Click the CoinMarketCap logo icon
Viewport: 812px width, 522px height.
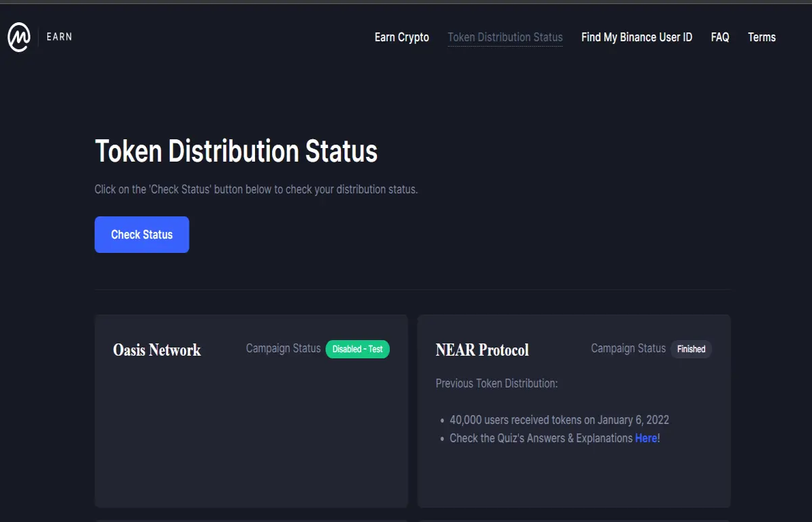pyautogui.click(x=19, y=37)
